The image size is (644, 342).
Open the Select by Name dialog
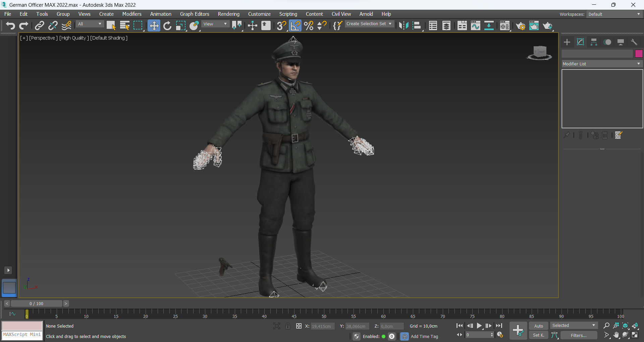pos(124,26)
